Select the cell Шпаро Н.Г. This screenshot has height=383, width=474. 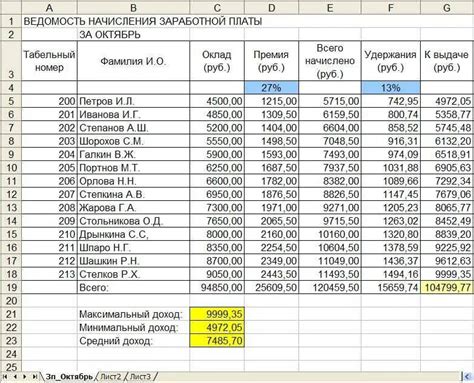[x=133, y=248]
